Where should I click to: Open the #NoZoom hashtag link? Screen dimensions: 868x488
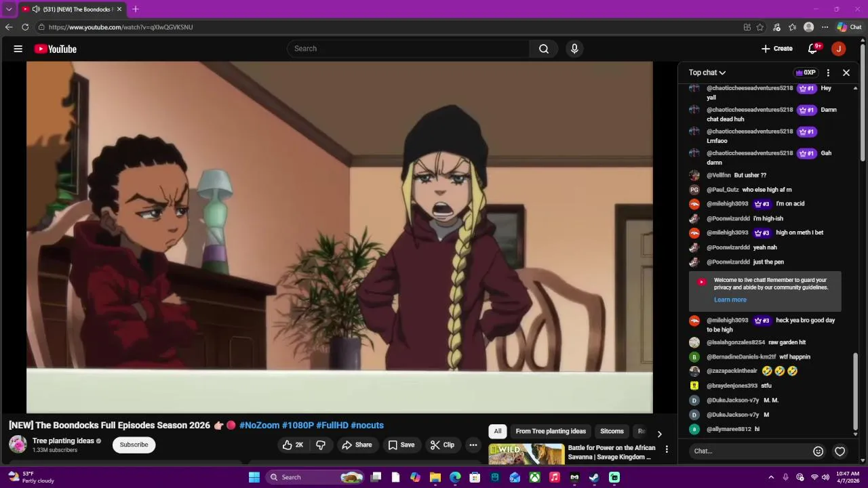pos(259,426)
